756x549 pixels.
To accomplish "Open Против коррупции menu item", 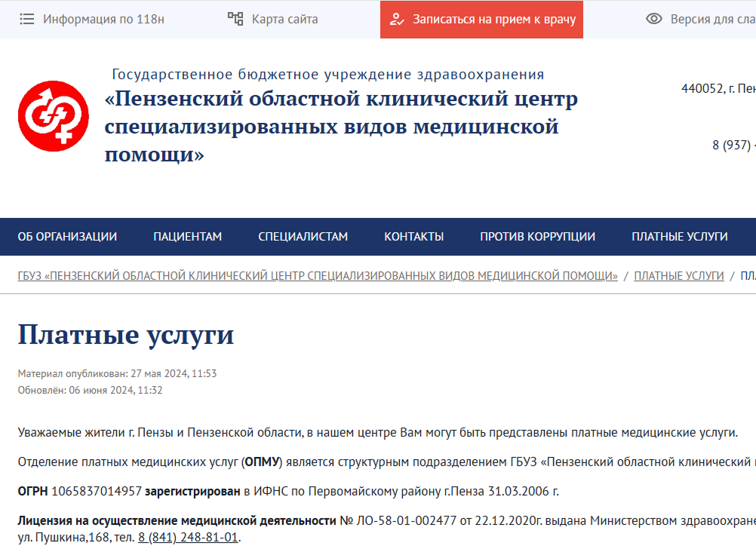I will pos(537,237).
